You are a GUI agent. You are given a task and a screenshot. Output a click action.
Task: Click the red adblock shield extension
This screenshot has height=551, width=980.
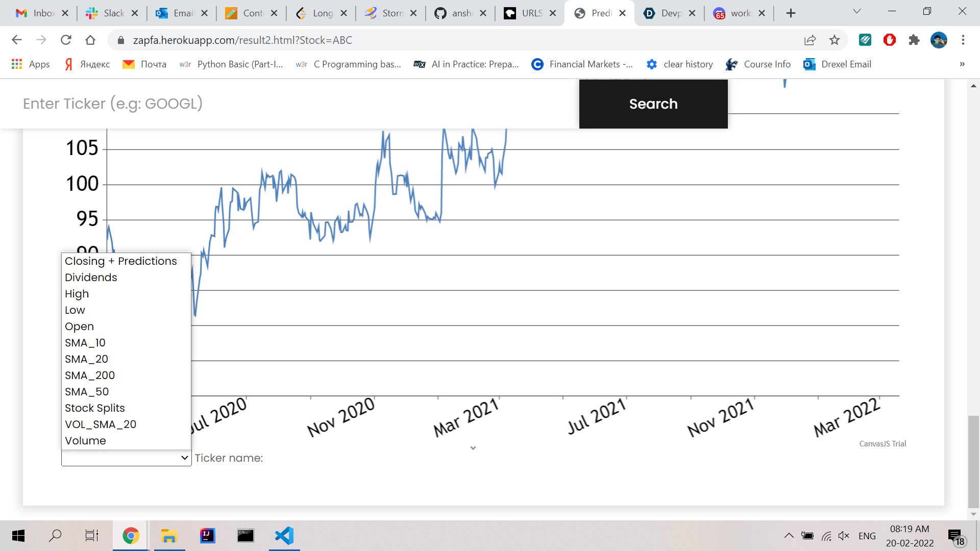890,40
